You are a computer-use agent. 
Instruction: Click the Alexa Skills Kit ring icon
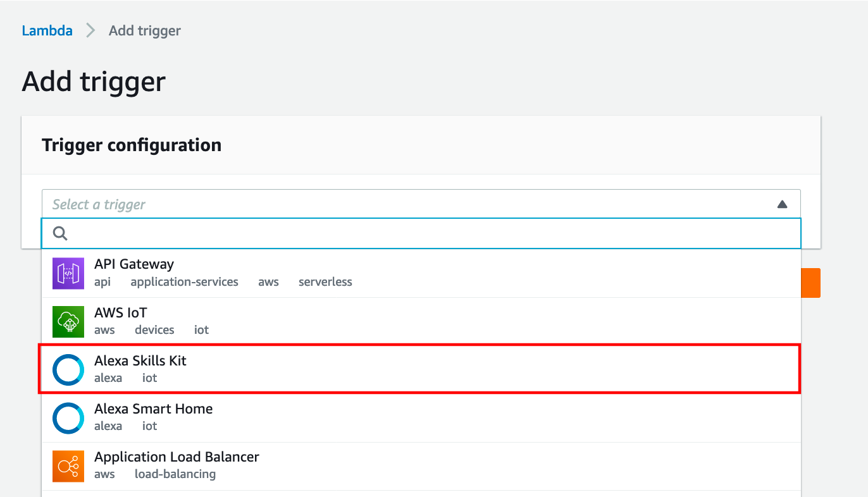(68, 370)
